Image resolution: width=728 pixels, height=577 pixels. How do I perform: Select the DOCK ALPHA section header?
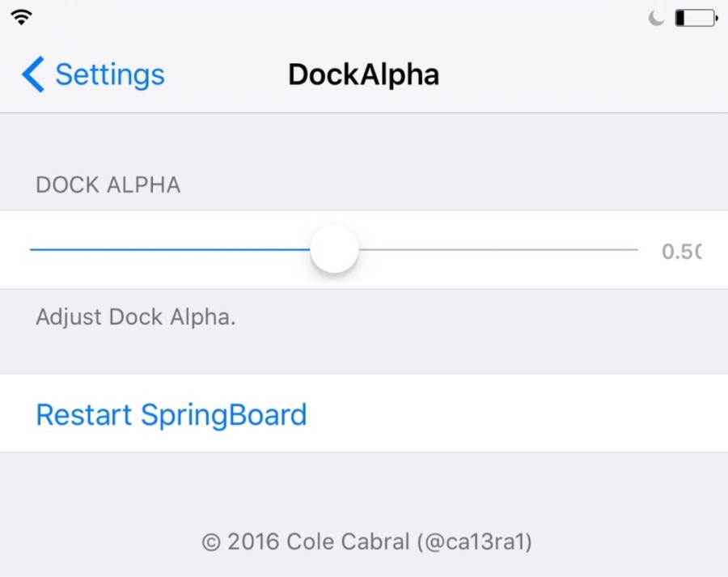(x=108, y=185)
